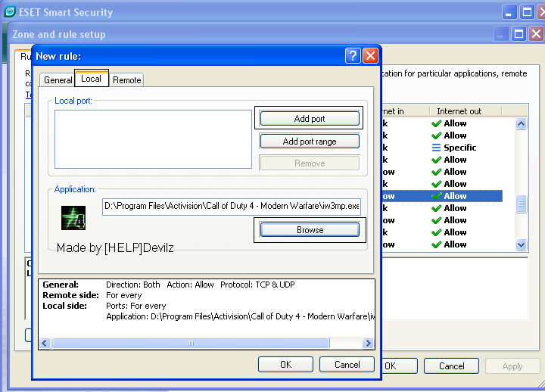Click the Add port button
This screenshot has width=545, height=392.
[x=310, y=119]
